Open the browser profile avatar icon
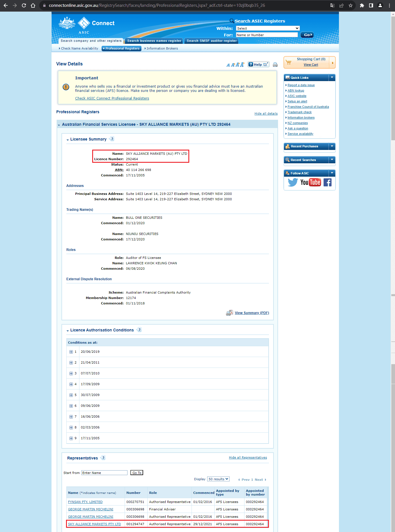Screen dimensions: 395x532 click(x=380, y=5)
